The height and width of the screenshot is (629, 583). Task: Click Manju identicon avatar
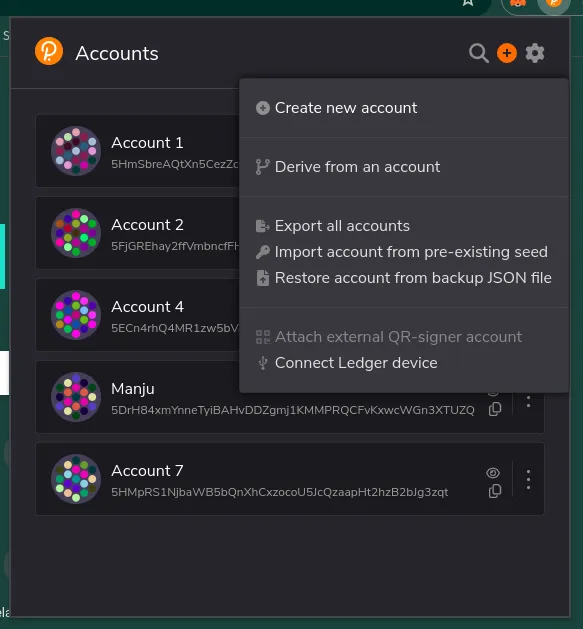pyautogui.click(x=76, y=397)
